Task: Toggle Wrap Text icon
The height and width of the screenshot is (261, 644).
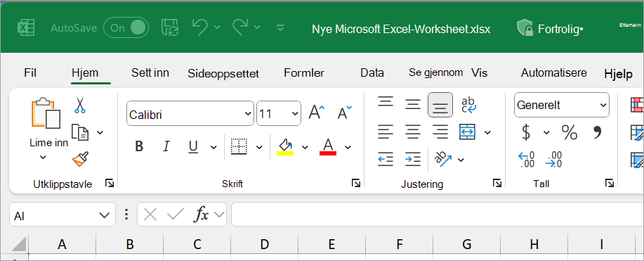Action: [x=468, y=105]
